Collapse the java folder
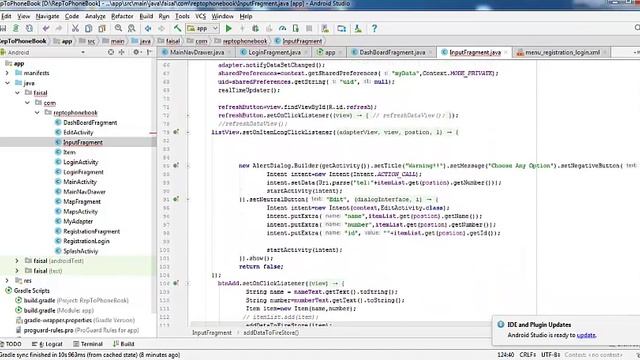This screenshot has width=640, height=360. 7,83
